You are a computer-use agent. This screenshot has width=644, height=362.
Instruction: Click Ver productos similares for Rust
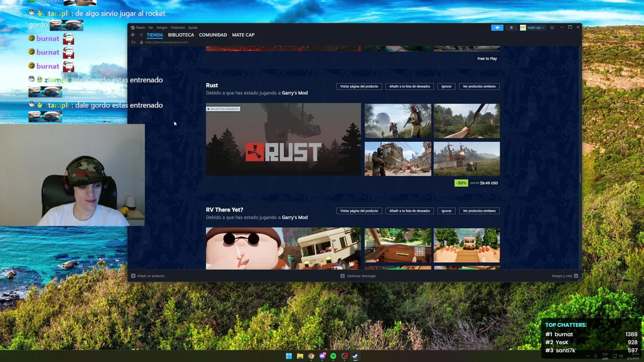(479, 86)
